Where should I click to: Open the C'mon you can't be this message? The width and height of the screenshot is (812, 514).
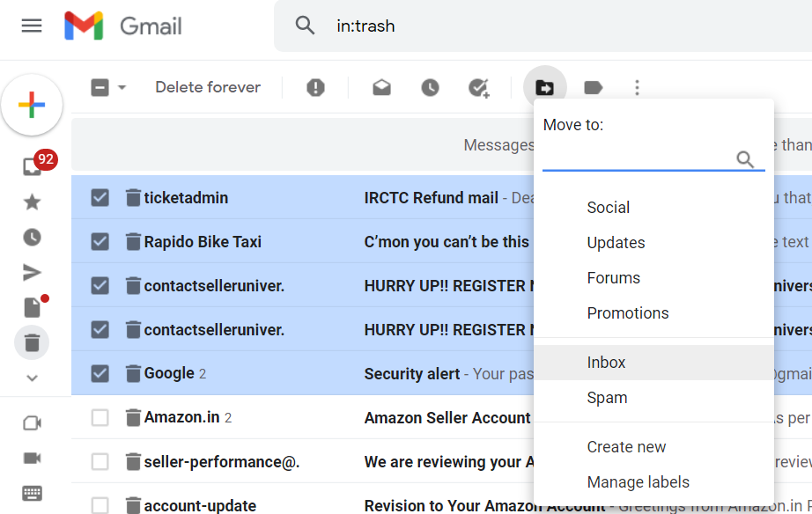(x=447, y=242)
